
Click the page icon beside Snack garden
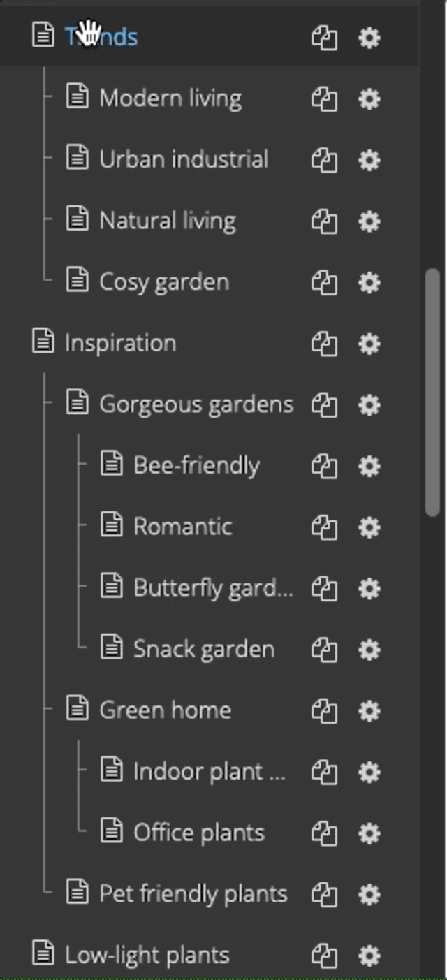click(110, 650)
